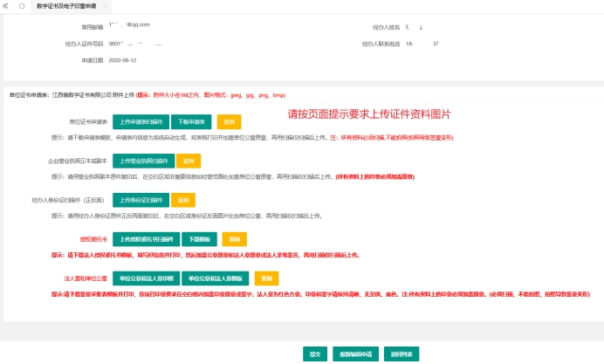Click 上传申请表扫描件 button

[140, 122]
